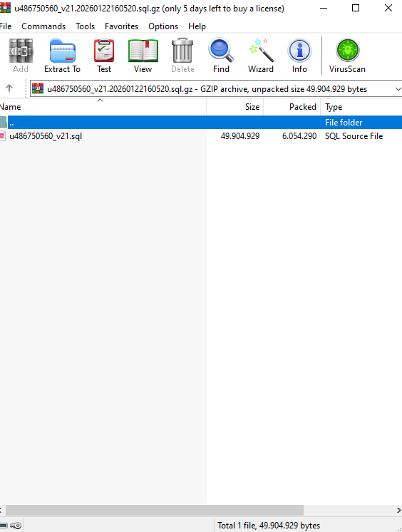Run the Test archive tool
This screenshot has width=402, height=532.
[x=104, y=56]
